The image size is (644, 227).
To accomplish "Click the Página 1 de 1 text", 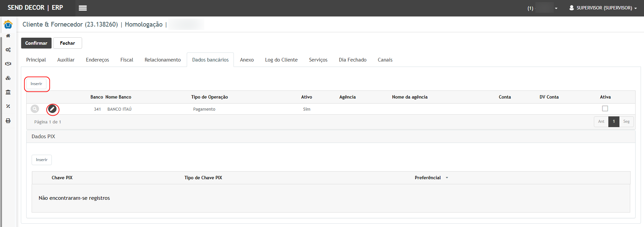I will coord(47,122).
